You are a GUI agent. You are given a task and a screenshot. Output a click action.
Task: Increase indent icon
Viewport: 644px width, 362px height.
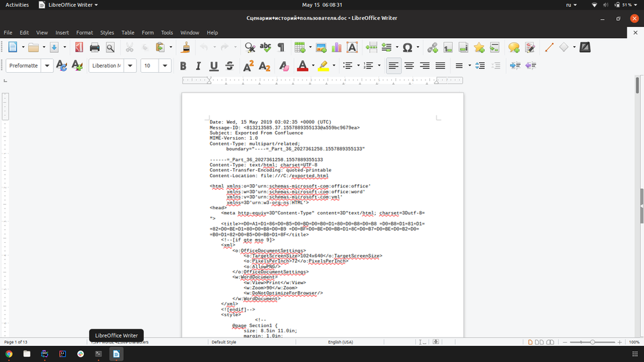tap(515, 66)
